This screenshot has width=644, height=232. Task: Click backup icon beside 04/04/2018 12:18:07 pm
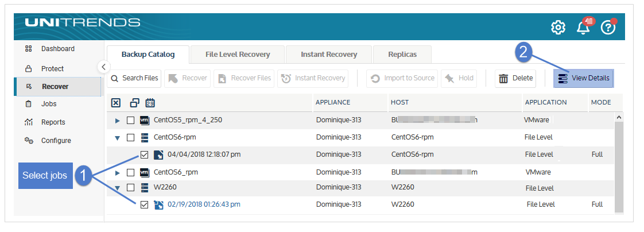point(158,155)
